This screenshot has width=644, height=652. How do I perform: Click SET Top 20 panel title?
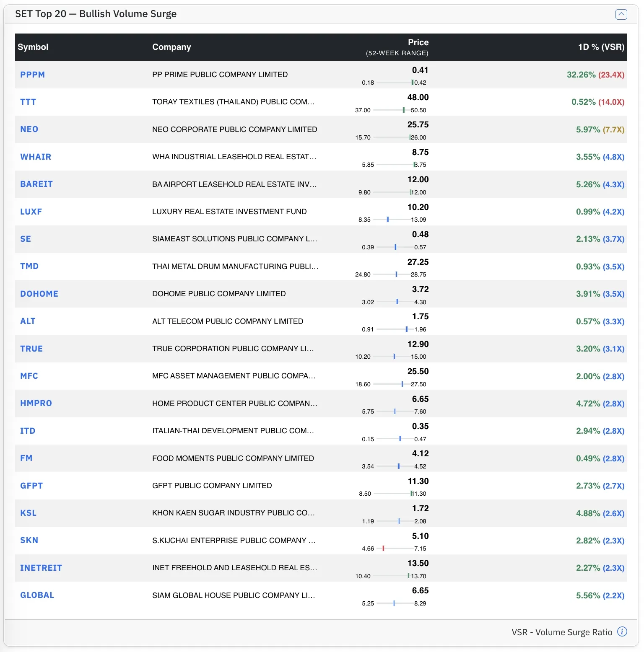pos(96,14)
